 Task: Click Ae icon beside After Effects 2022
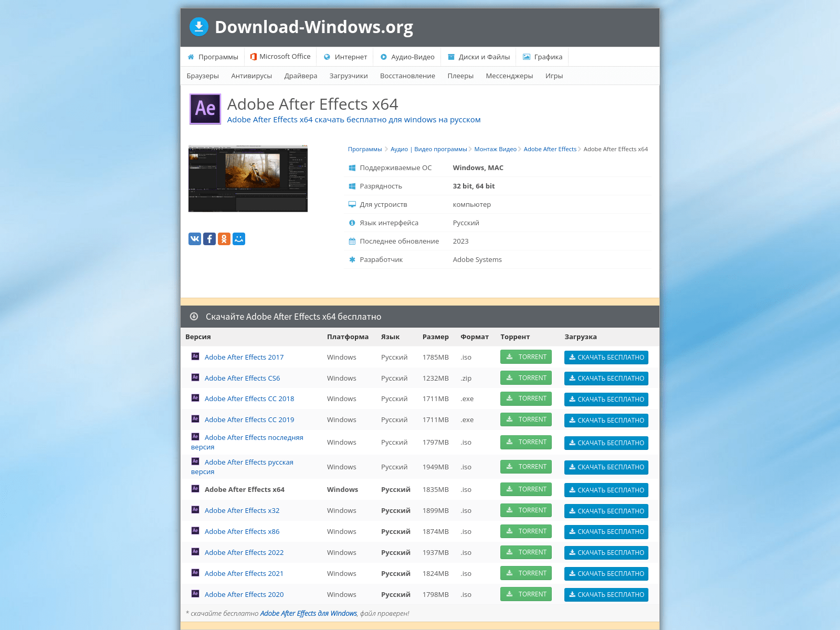click(x=195, y=552)
